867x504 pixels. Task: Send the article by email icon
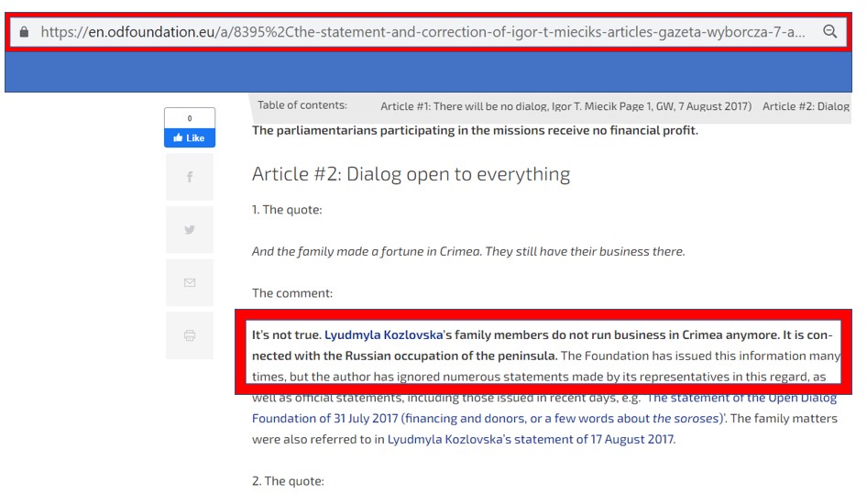190,282
